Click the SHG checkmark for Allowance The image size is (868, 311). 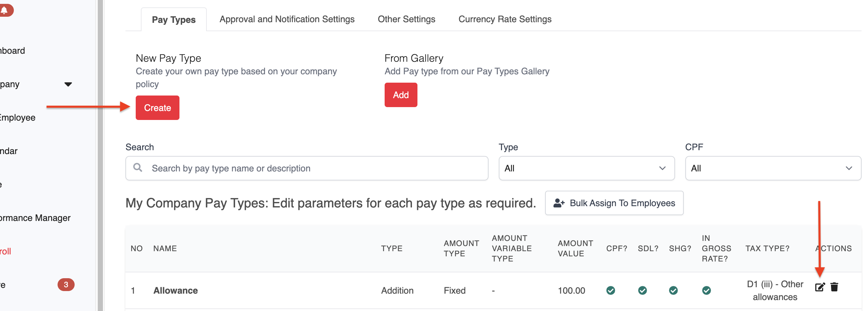673,290
